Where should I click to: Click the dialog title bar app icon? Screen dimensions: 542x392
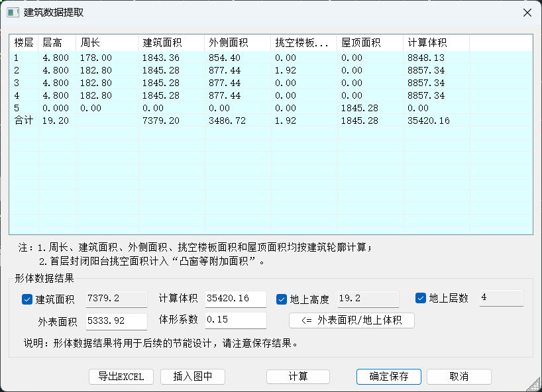[x=13, y=13]
